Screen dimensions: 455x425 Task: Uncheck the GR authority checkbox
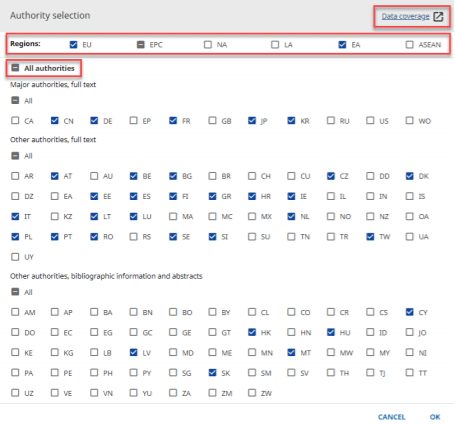click(x=212, y=196)
